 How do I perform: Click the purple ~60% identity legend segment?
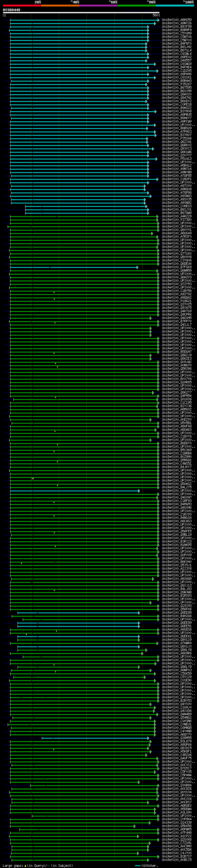click(x=98, y=6)
